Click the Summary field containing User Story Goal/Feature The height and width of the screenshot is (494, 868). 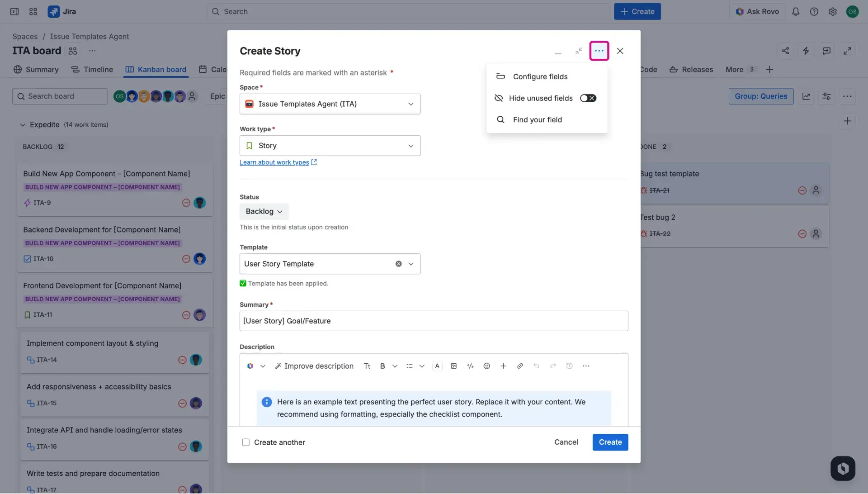click(x=434, y=321)
